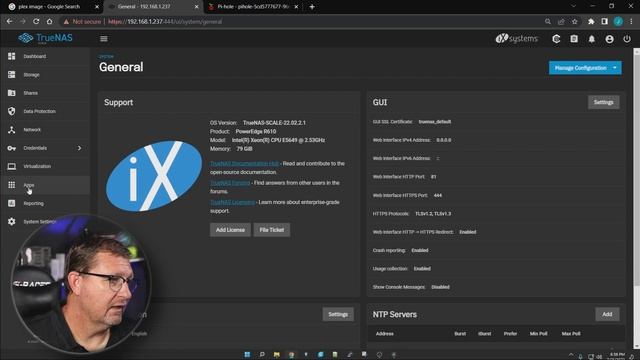This screenshot has width=640, height=360.
Task: Click the TrueNAS logo
Action: pos(45,38)
